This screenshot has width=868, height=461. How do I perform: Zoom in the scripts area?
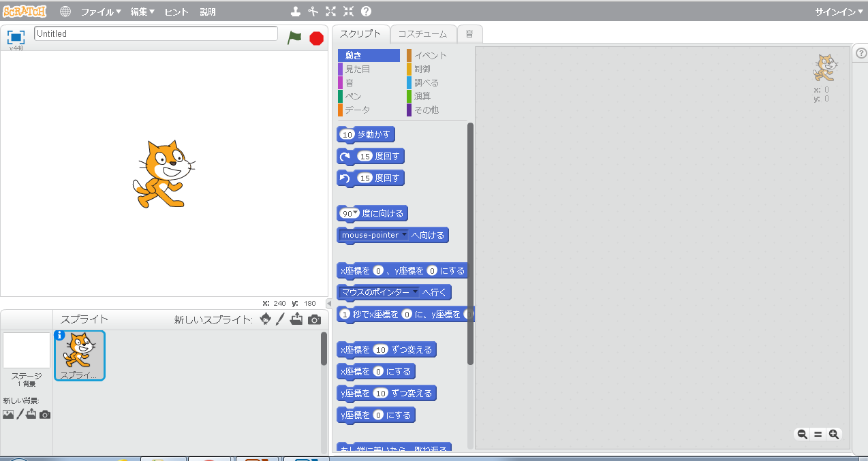click(833, 434)
